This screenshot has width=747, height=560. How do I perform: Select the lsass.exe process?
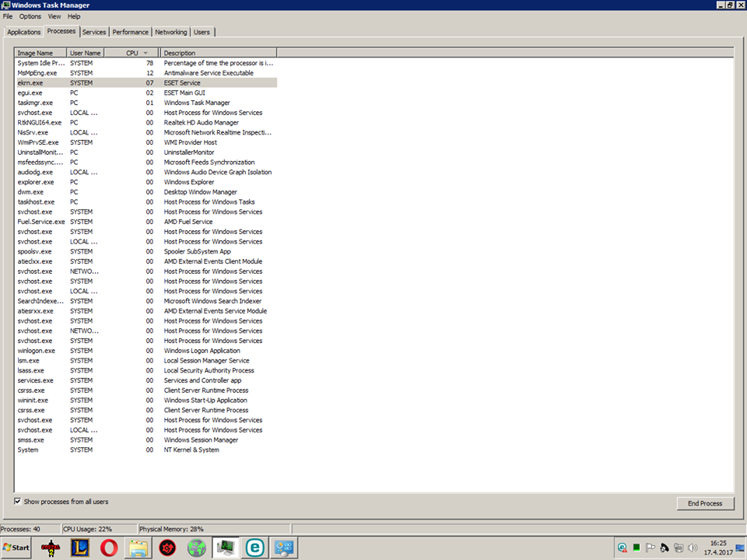[146, 370]
